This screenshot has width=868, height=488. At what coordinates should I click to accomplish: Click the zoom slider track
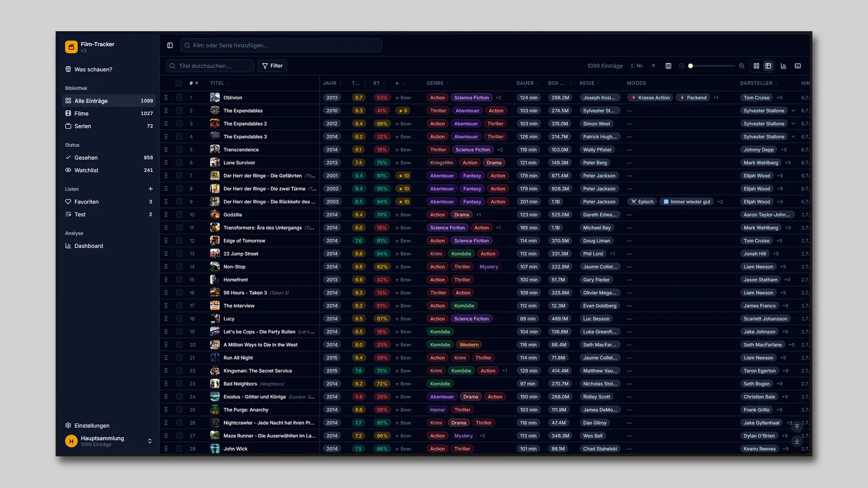pyautogui.click(x=712, y=66)
